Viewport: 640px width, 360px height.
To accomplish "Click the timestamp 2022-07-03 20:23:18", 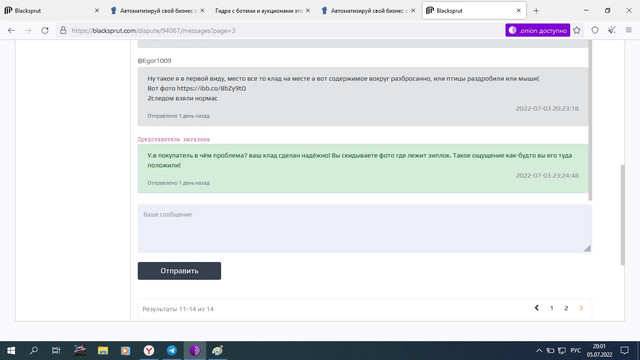I will coord(547,109).
